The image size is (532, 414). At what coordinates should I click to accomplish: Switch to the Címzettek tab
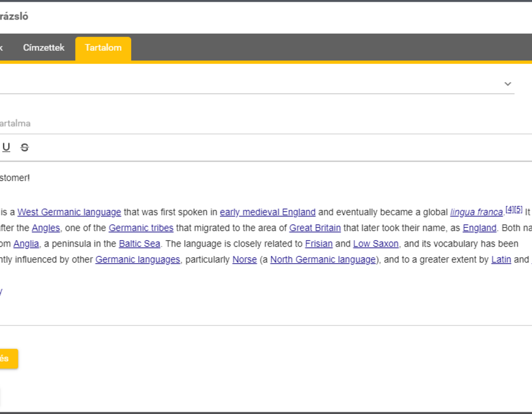click(x=43, y=48)
